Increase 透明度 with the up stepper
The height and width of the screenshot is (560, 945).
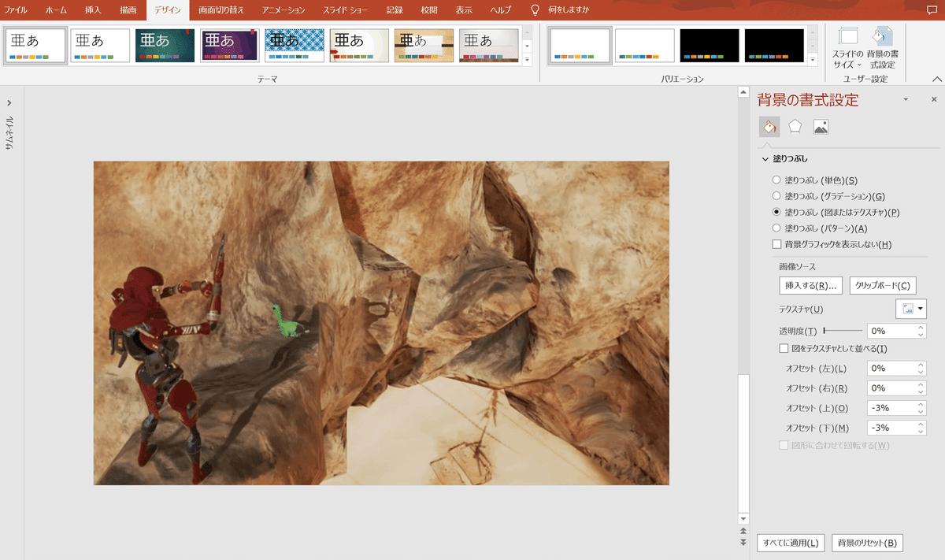921,328
